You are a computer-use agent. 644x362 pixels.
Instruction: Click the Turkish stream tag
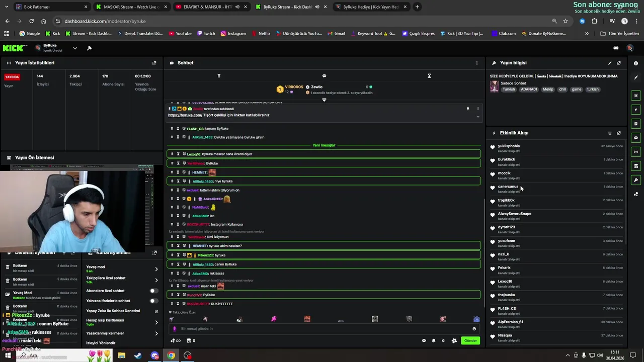pyautogui.click(x=509, y=89)
